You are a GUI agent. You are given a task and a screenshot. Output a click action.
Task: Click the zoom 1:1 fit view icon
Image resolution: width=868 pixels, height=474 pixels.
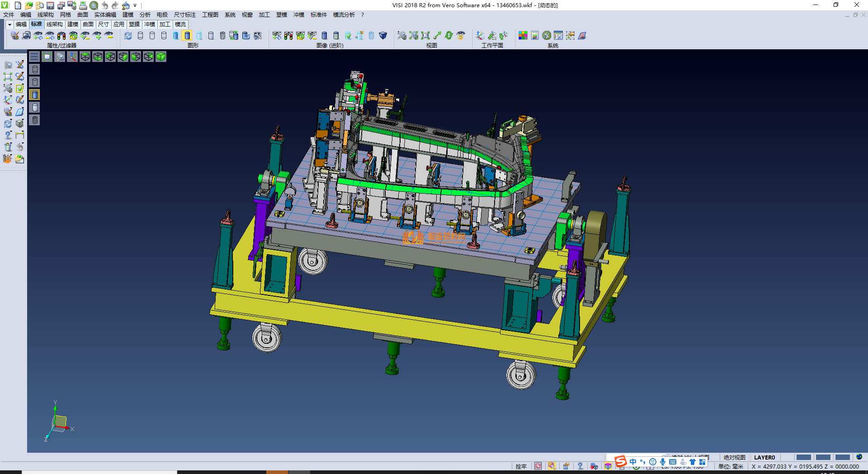click(x=425, y=36)
